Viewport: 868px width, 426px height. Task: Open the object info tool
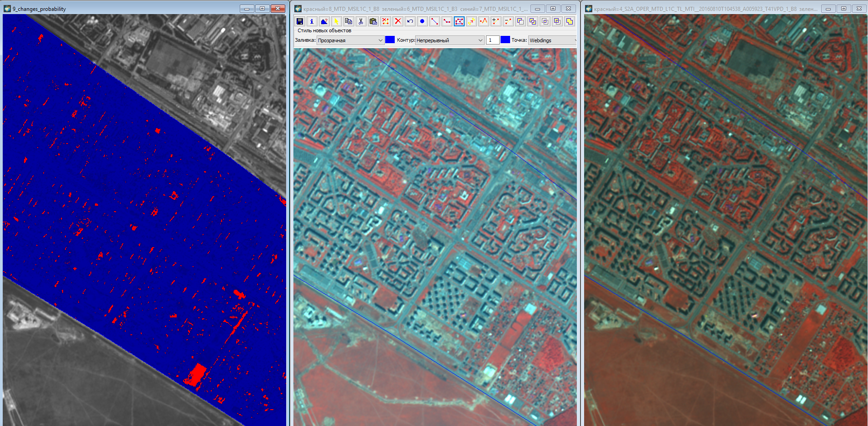tap(312, 21)
